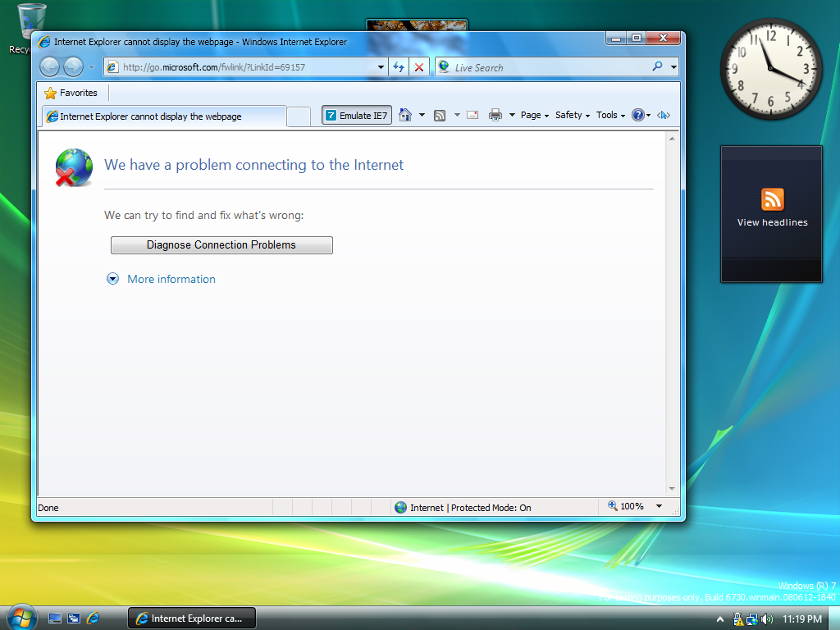Click the RSS Feeds toolbar icon
The height and width of the screenshot is (630, 840).
pos(440,115)
